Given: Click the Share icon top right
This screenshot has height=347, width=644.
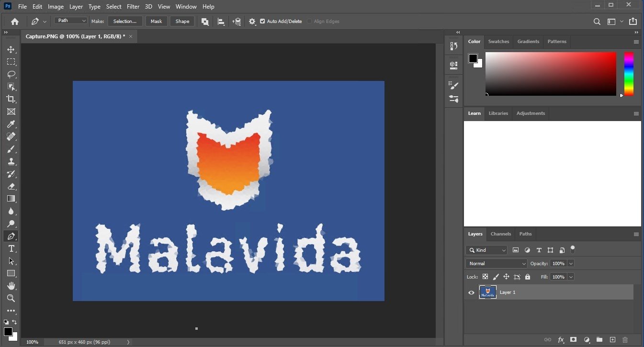Looking at the screenshot, I should click(x=633, y=21).
